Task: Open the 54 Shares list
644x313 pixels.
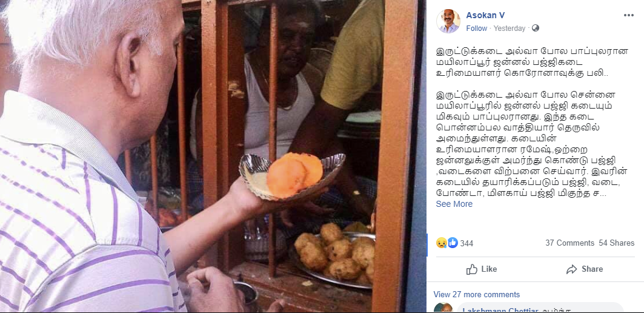Action: point(617,243)
